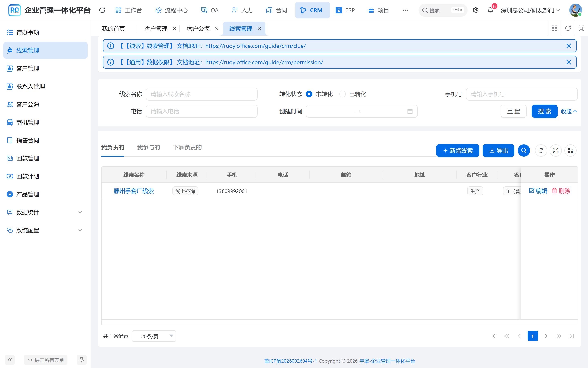
Task: Delete the 滕州手套厂线索 row
Action: (561, 191)
